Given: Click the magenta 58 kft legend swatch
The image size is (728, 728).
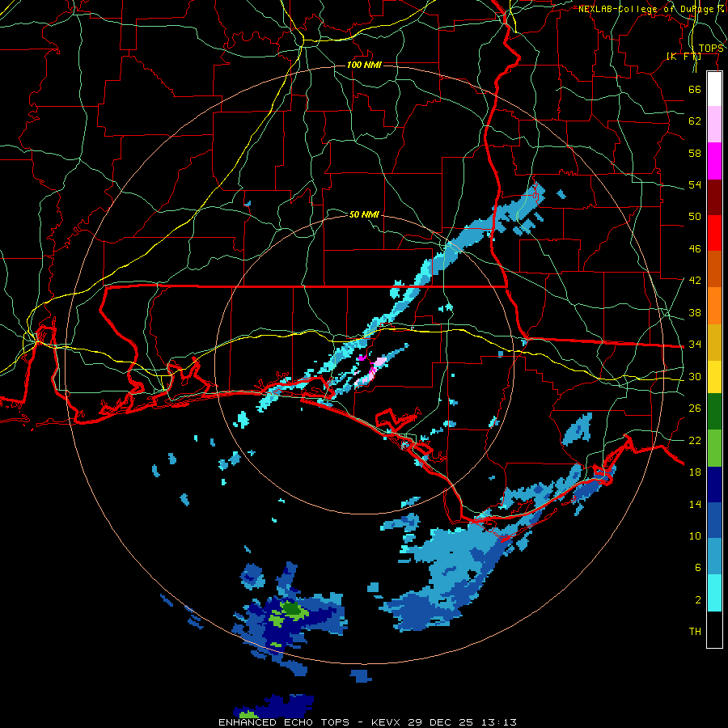Looking at the screenshot, I should (714, 161).
